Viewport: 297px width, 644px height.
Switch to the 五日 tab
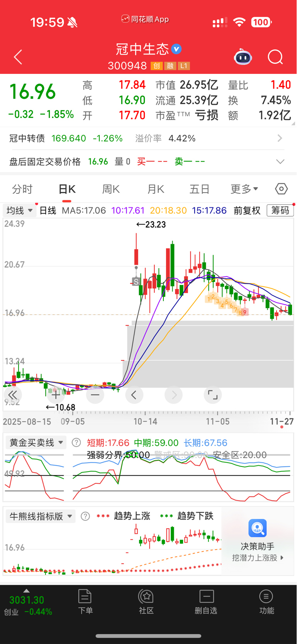pos(199,189)
